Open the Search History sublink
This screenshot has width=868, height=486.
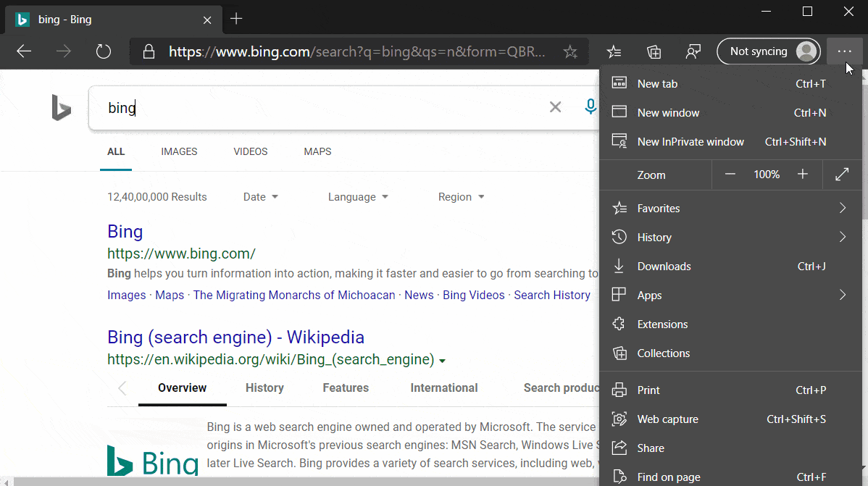[552, 295]
